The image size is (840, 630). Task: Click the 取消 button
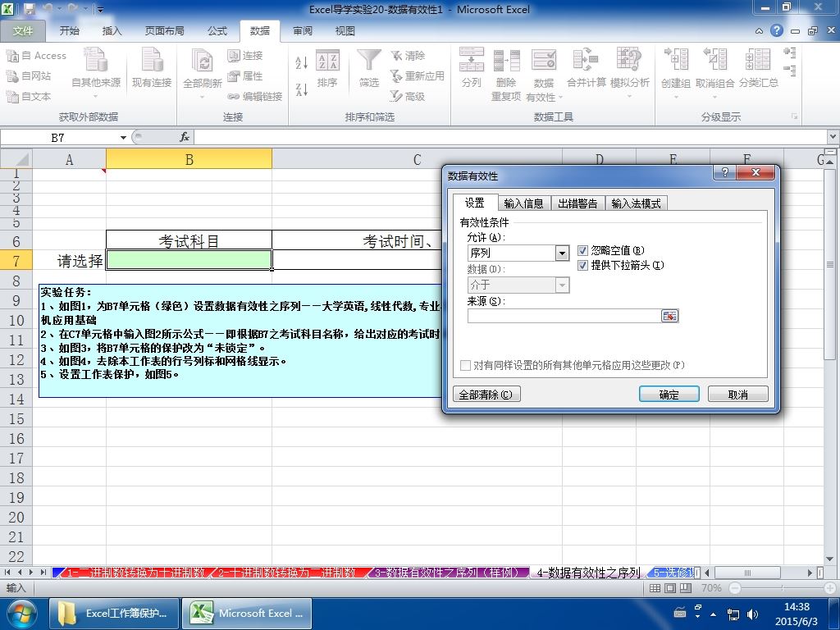point(737,395)
